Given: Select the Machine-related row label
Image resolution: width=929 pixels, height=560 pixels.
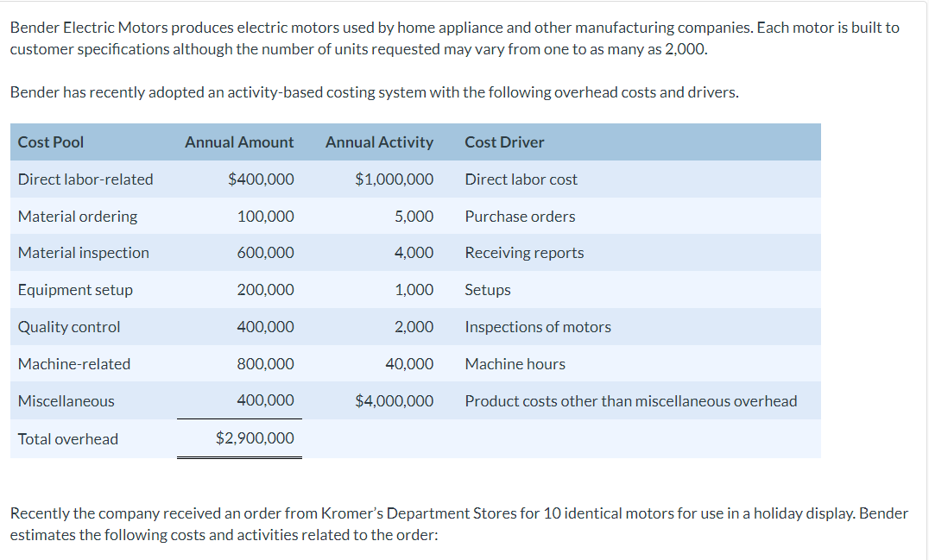Looking at the screenshot, I should point(74,364).
